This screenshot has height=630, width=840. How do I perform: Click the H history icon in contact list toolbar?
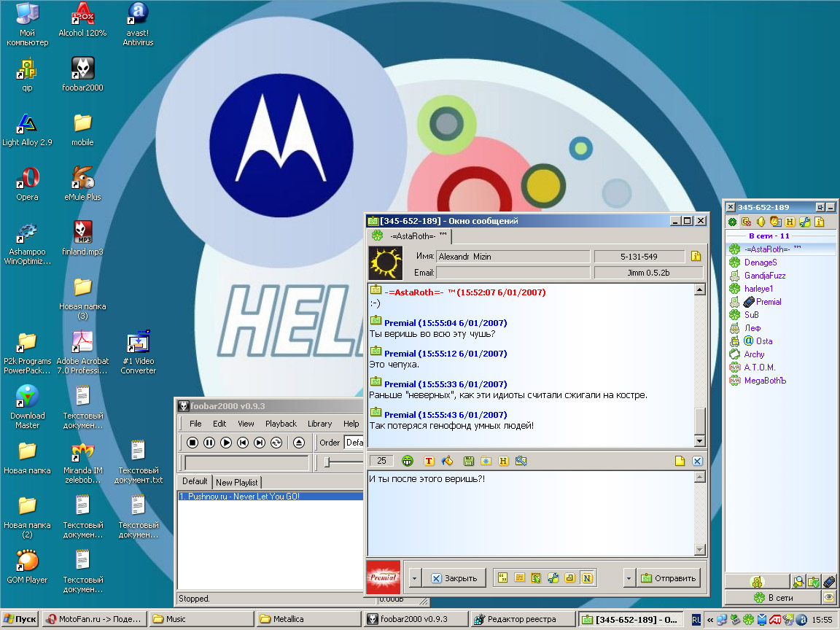pos(790,221)
